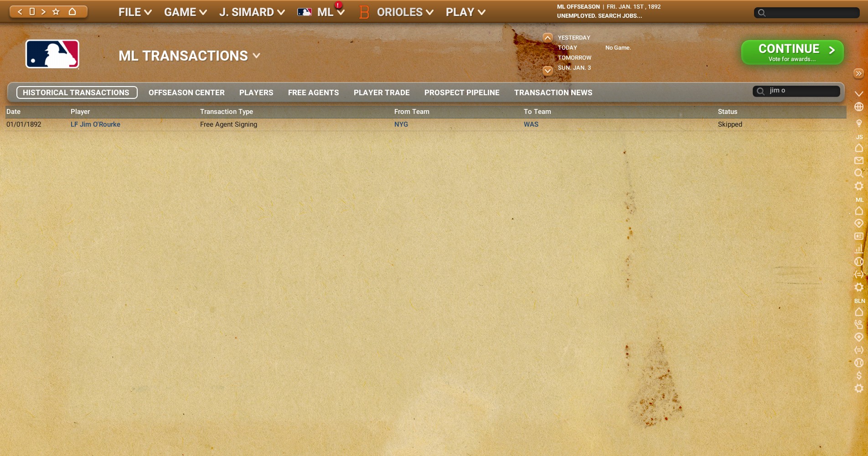Go to the home screen via the top-left house icon

[72, 12]
